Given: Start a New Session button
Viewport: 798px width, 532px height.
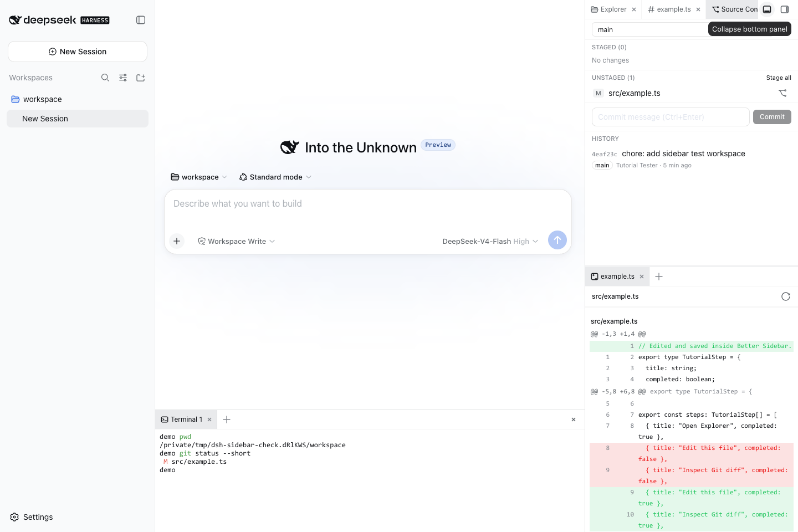Looking at the screenshot, I should coord(78,52).
